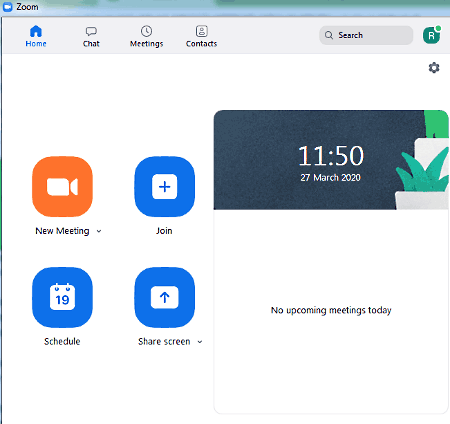Image resolution: width=450 pixels, height=424 pixels.
Task: Click the Schedule label
Action: click(x=62, y=341)
